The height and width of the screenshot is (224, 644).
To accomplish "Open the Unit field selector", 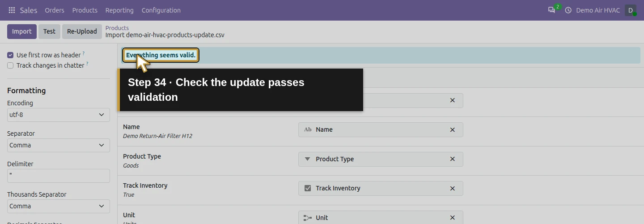I will [381, 217].
